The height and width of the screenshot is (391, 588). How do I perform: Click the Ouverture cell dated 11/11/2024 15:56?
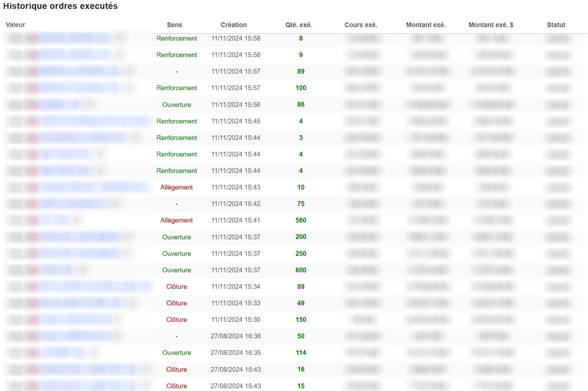[176, 105]
